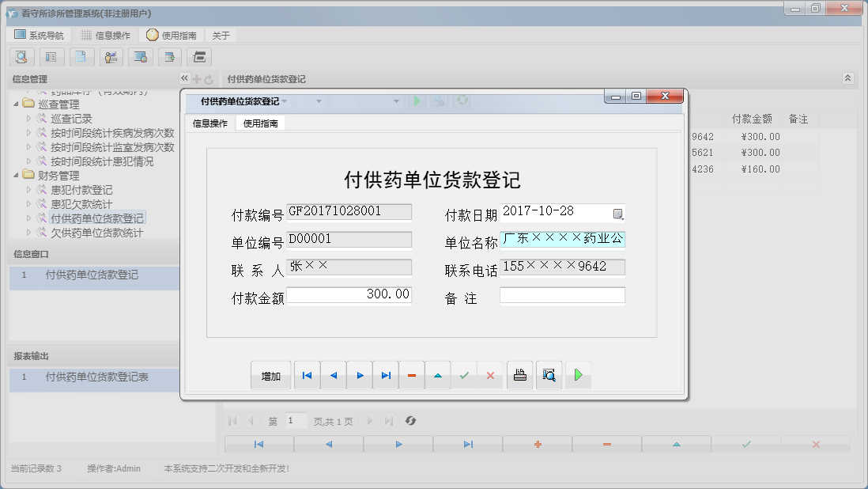Select the search magnifier toolbar icon
This screenshot has width=868, height=489.
tap(21, 57)
